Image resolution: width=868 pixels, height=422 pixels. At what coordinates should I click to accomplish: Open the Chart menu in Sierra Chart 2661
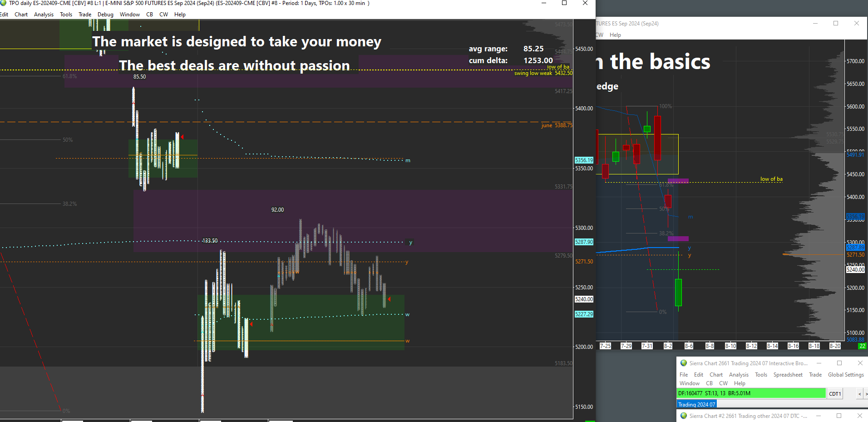716,375
